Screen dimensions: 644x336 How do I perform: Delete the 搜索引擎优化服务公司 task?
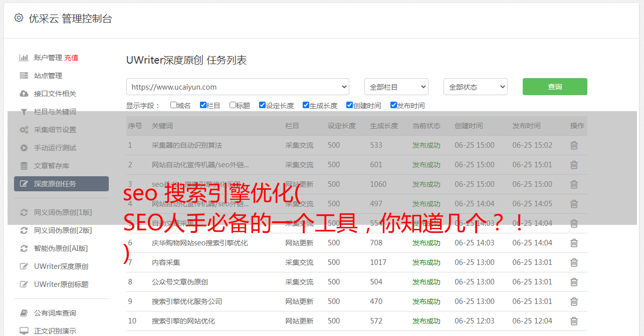(x=574, y=301)
